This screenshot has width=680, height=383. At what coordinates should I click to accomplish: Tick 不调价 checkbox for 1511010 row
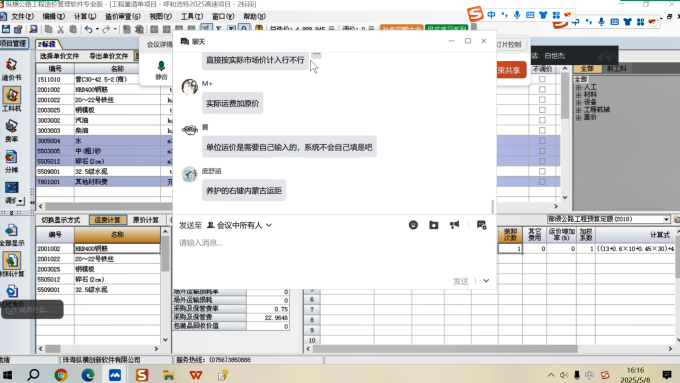pyautogui.click(x=542, y=79)
